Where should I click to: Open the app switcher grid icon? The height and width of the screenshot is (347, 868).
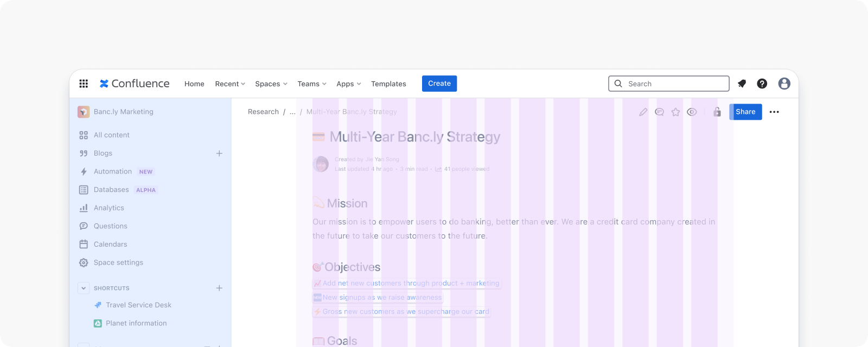click(84, 83)
